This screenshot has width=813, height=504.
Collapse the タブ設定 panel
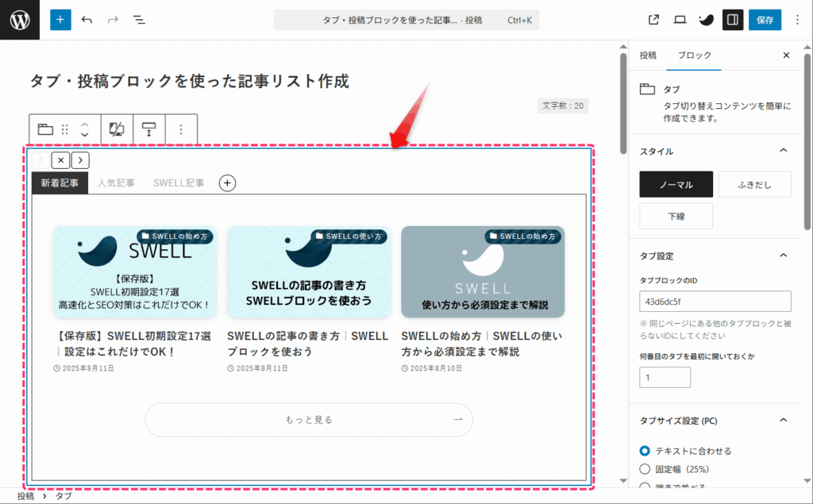(784, 255)
